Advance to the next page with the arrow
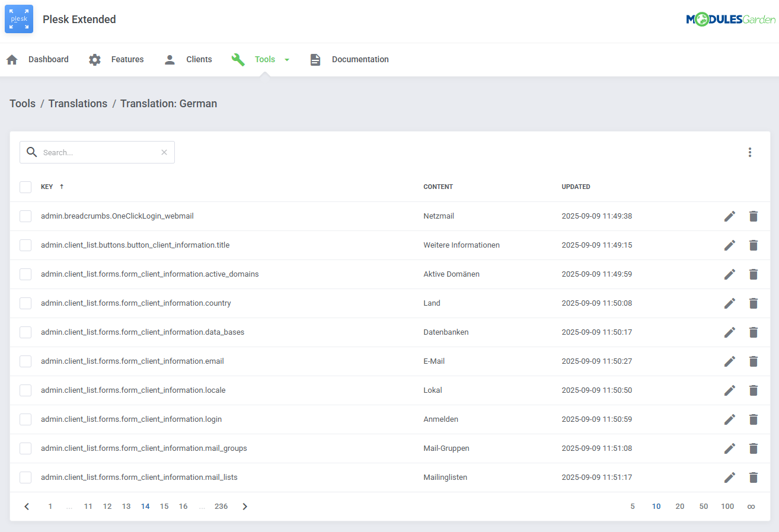779x532 pixels. coord(245,506)
